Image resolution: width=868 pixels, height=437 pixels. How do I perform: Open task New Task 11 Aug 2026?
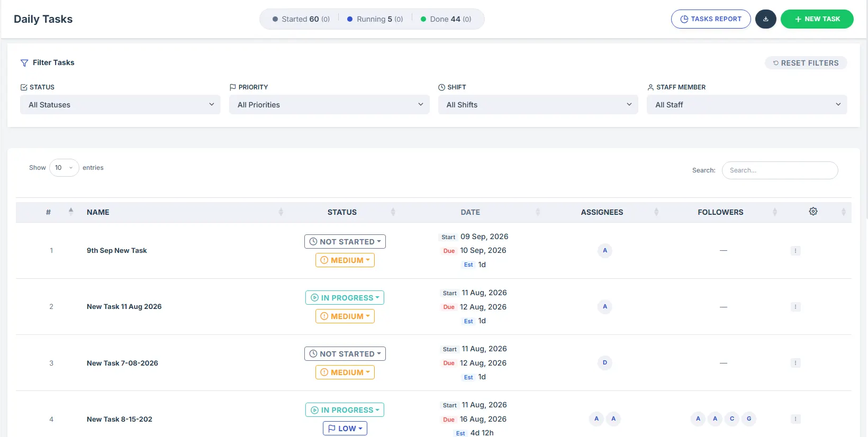pyautogui.click(x=124, y=307)
